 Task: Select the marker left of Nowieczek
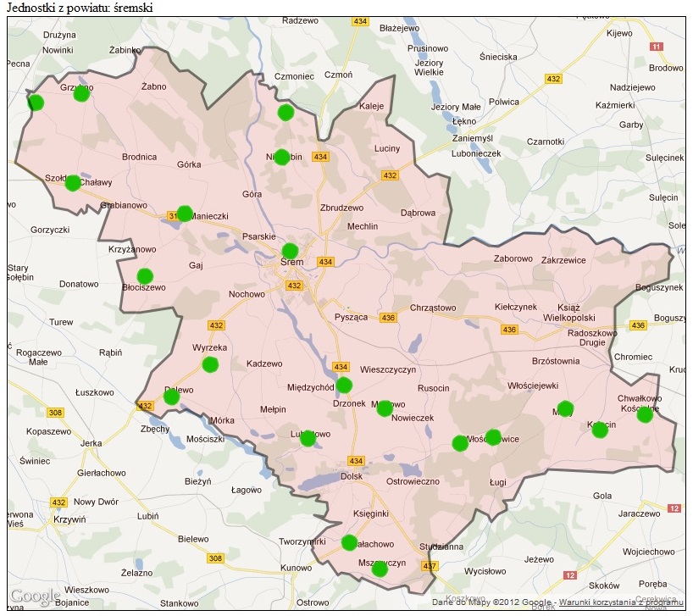385,408
